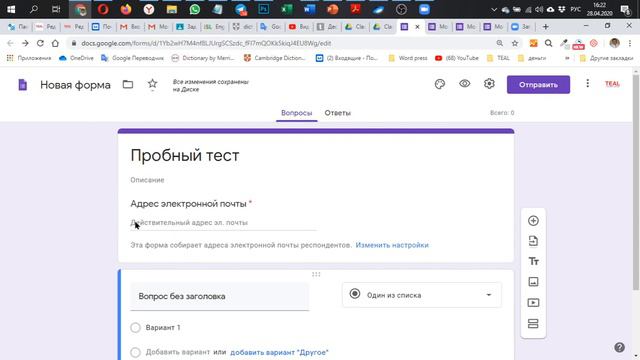Open Google Forms home icon
640x360 pixels.
click(23, 84)
